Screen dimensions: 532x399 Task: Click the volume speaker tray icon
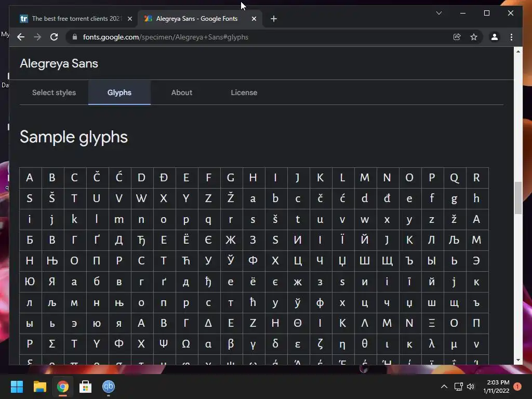click(x=471, y=387)
